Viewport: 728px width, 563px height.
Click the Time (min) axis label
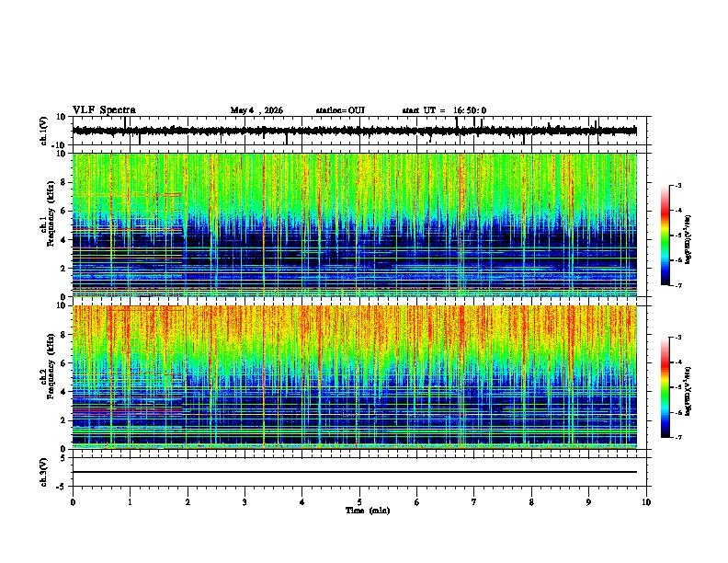368,511
